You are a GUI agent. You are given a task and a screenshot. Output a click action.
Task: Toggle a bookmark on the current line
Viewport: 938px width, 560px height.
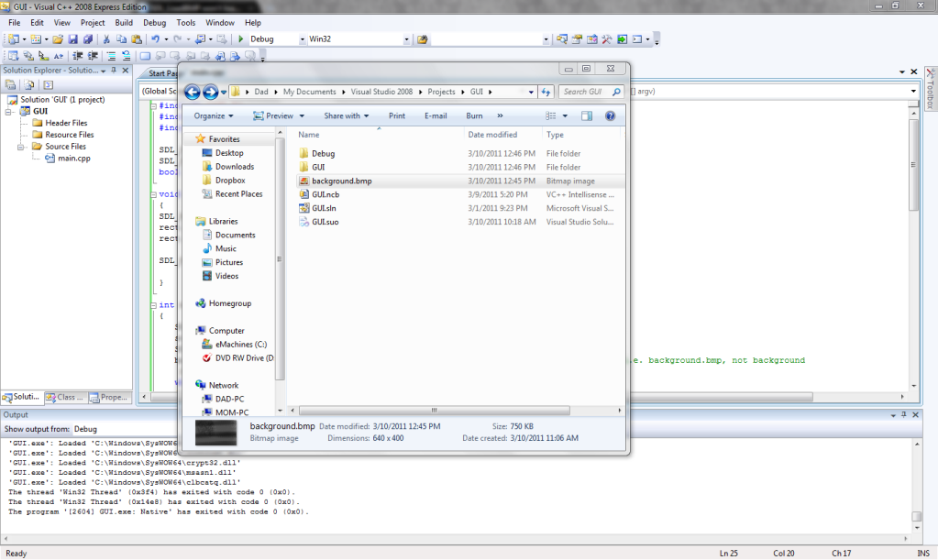(145, 56)
